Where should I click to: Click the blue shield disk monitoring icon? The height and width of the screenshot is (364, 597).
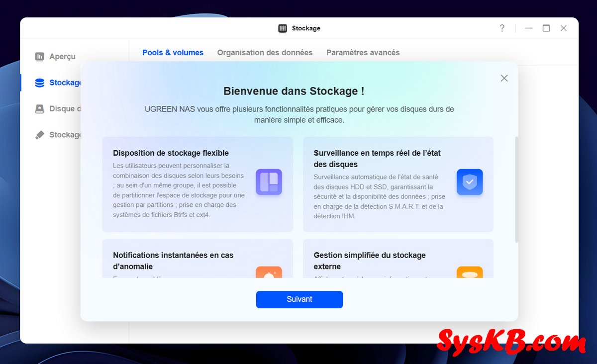(470, 182)
